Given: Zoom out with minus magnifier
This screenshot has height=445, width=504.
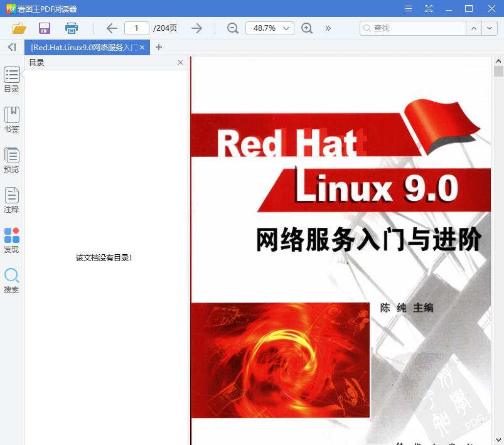Looking at the screenshot, I should [x=233, y=28].
